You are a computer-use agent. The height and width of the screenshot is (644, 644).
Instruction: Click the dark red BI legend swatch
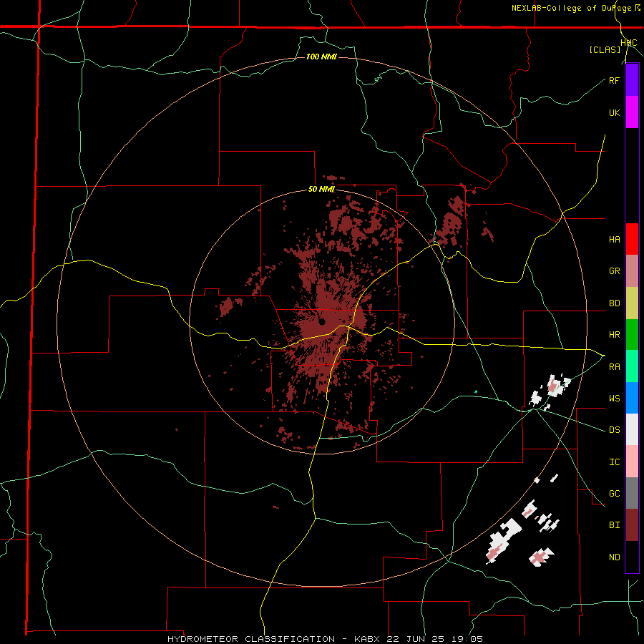[632, 525]
